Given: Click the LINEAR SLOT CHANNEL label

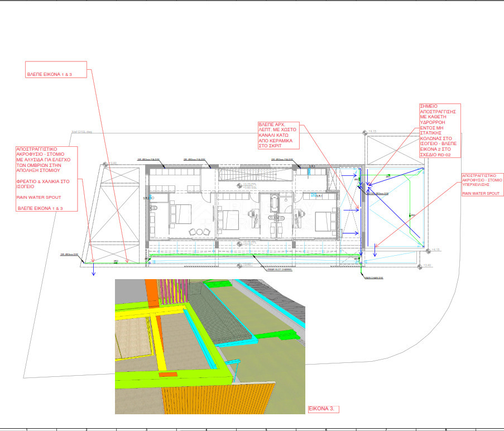Looking at the screenshot, I should (279, 268).
